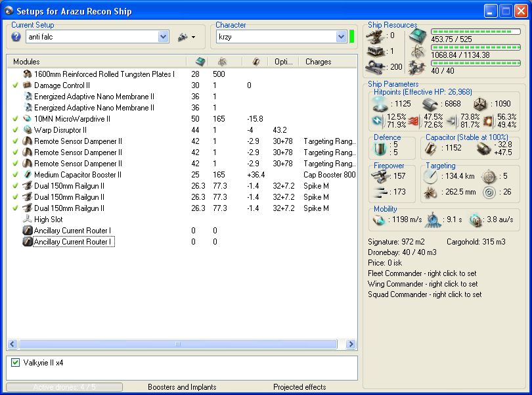Click the blue help icon beside Current Setup
The width and height of the screenshot is (532, 395).
16,37
